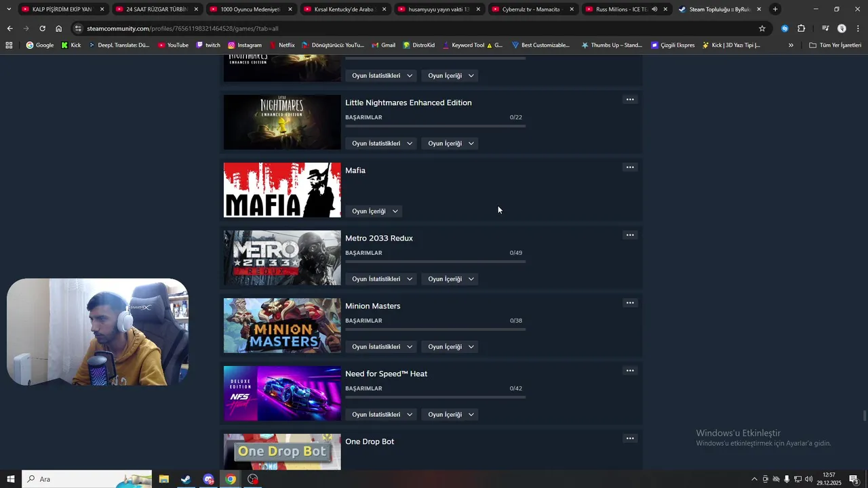Viewport: 868px width, 488px height.
Task: Reload the page with the refresh icon
Action: click(42, 28)
